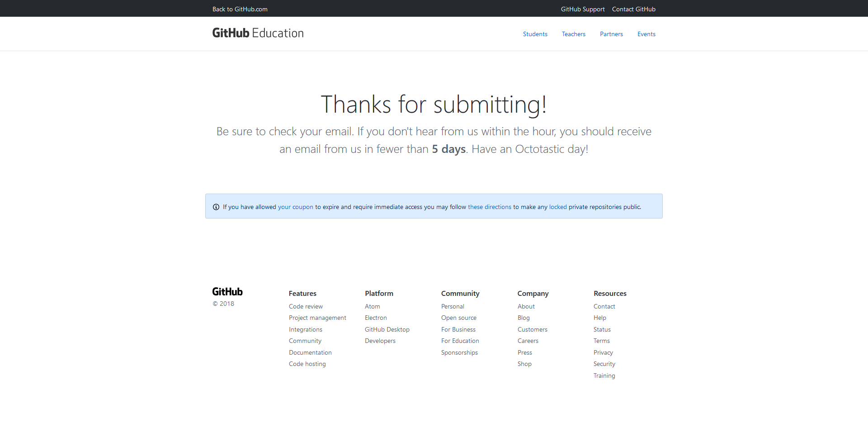The image size is (868, 437).
Task: Open Project management footer link
Action: [317, 318]
